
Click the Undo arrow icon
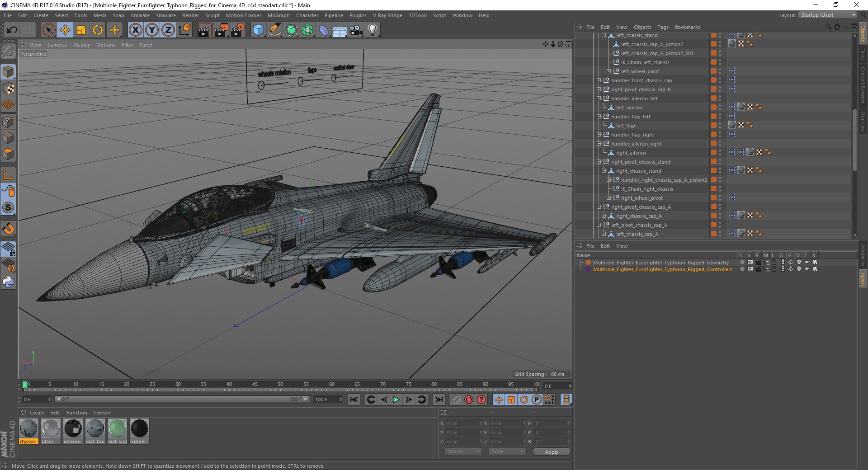tap(12, 30)
